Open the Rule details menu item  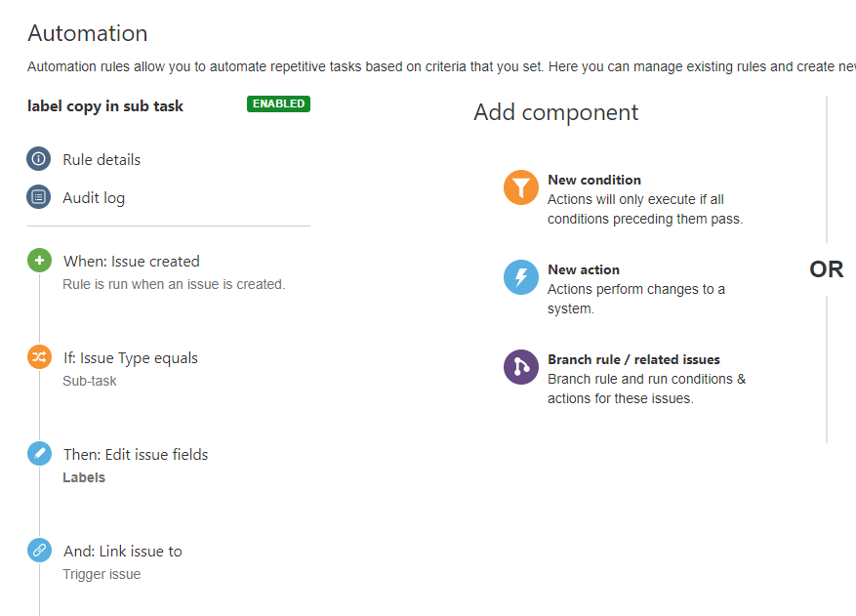coord(102,159)
